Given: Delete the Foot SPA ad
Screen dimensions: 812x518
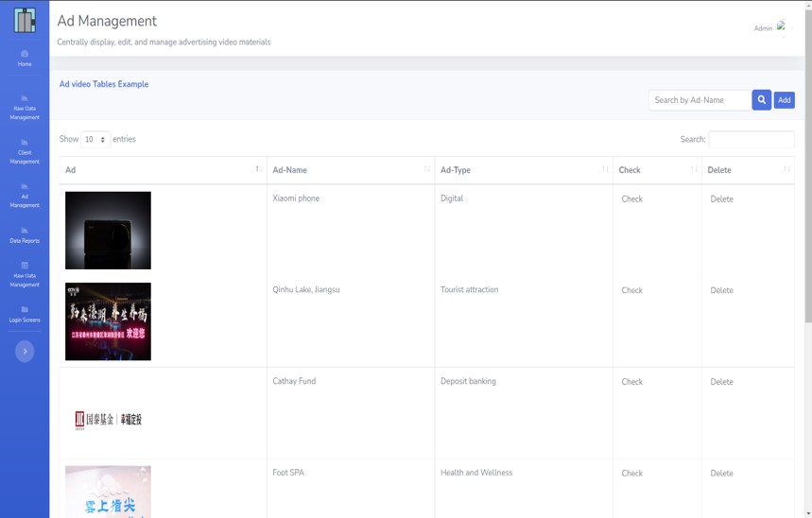Looking at the screenshot, I should pyautogui.click(x=721, y=473).
